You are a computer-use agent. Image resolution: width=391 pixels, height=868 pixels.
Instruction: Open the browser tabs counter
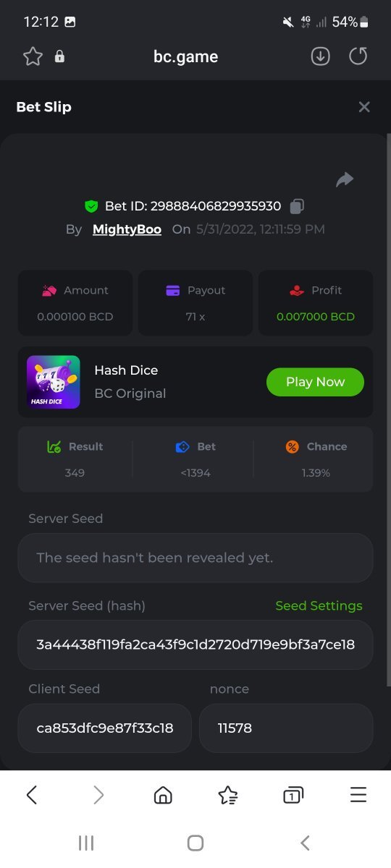[x=293, y=796]
